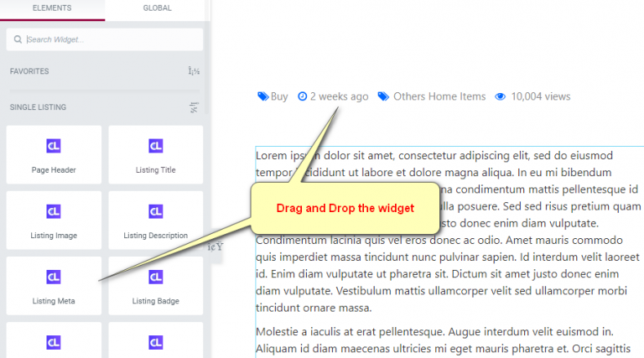Click the Listing Badge label
This screenshot has height=358, width=644.
[156, 301]
